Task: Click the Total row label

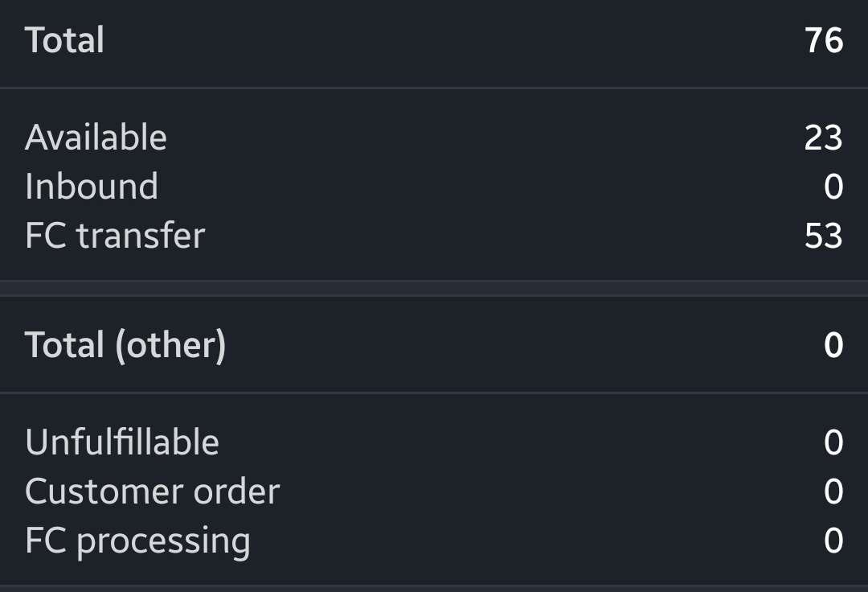Action: click(66, 38)
